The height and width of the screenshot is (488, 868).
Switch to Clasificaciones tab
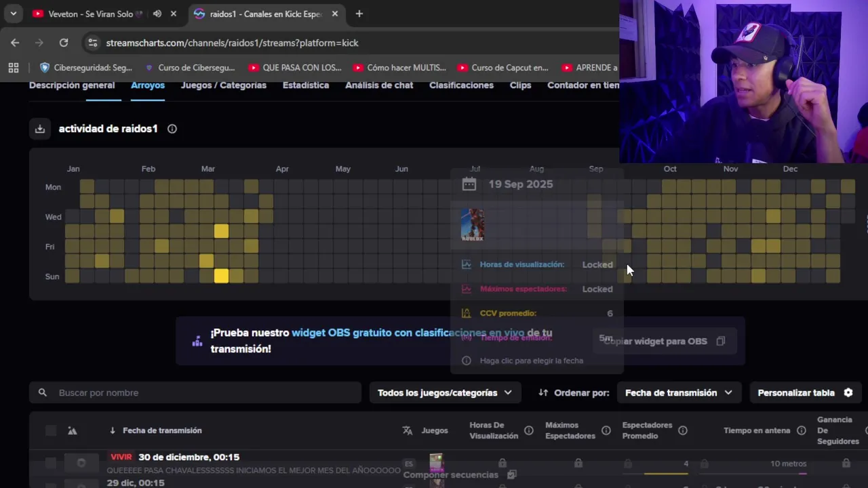(461, 85)
